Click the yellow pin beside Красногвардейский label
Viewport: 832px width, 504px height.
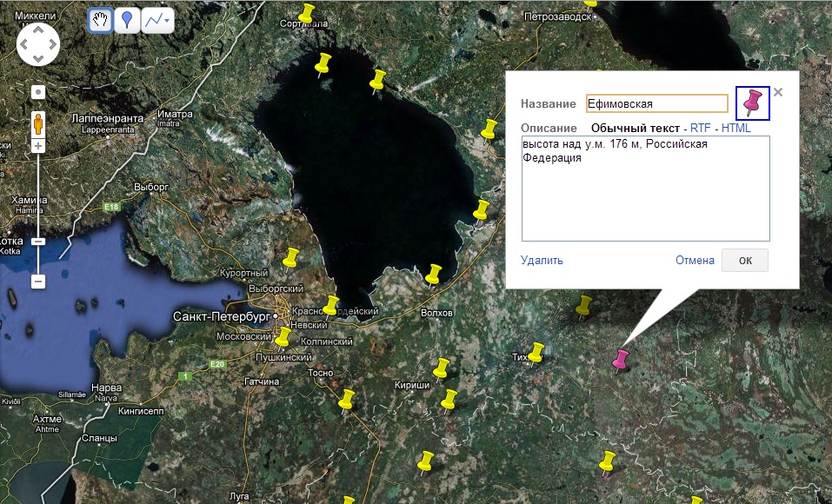coord(330,308)
